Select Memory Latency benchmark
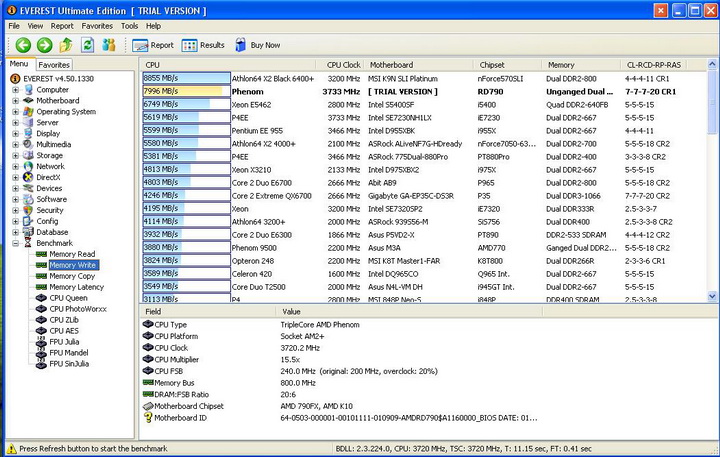The height and width of the screenshot is (457, 720). coord(77,287)
